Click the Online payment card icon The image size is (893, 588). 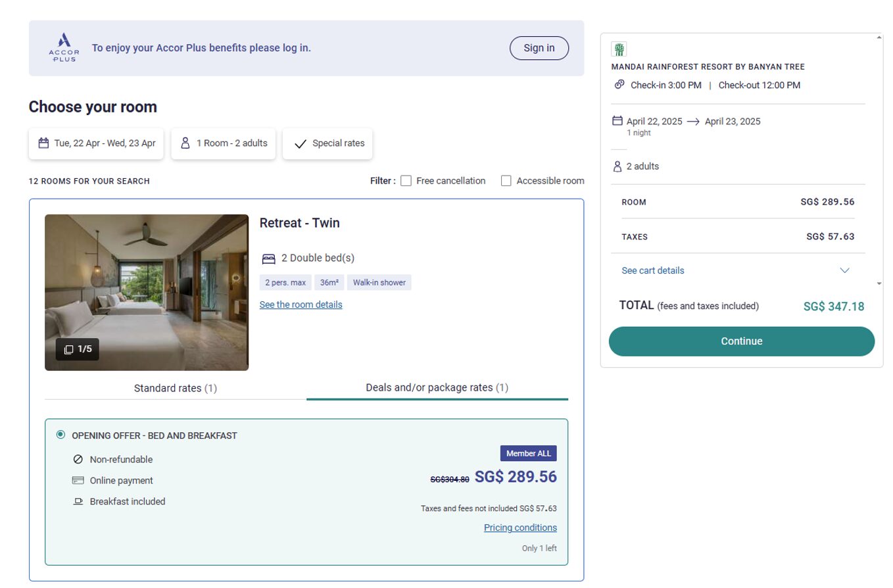coord(78,480)
